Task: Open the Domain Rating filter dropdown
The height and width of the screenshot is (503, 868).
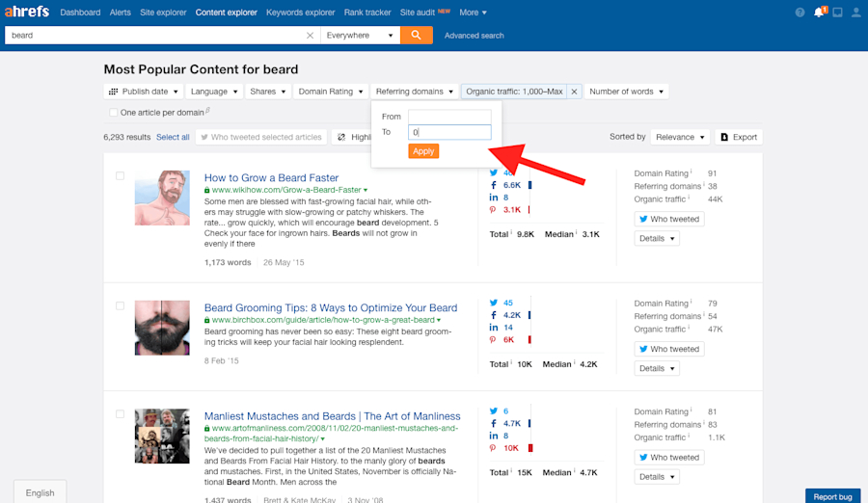Action: pos(331,92)
